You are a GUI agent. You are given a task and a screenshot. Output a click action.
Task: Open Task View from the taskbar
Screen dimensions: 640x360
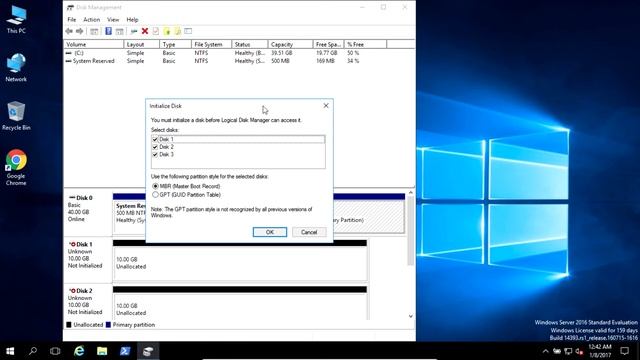pyautogui.click(x=55, y=351)
